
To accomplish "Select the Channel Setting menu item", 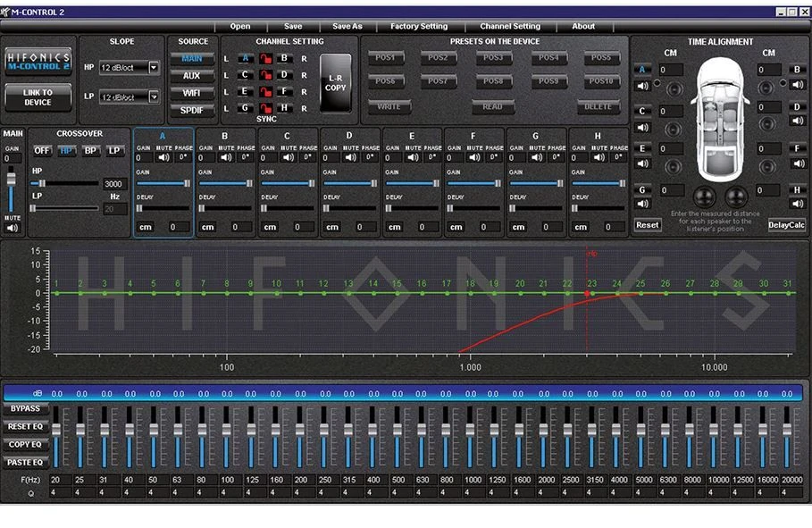I will tap(510, 26).
